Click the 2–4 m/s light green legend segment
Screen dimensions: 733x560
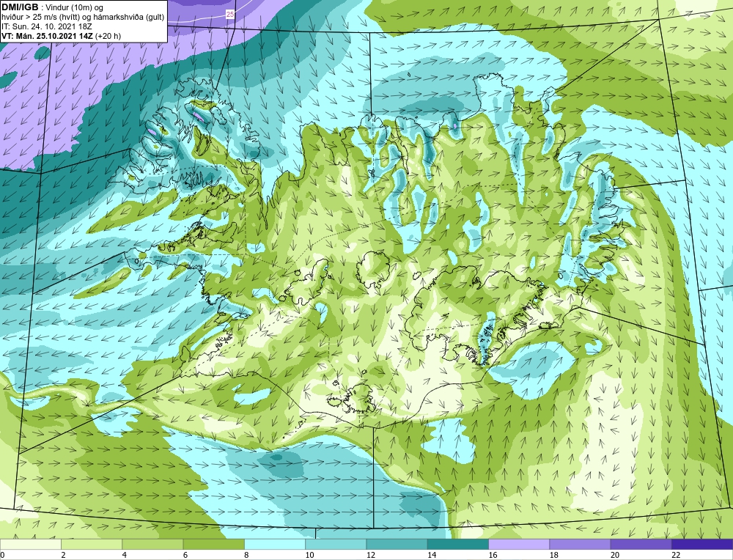[92, 545]
